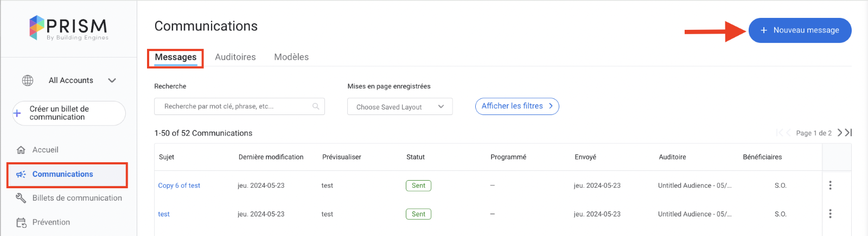
Task: Click the globe icon beside All Accounts
Action: (x=28, y=80)
